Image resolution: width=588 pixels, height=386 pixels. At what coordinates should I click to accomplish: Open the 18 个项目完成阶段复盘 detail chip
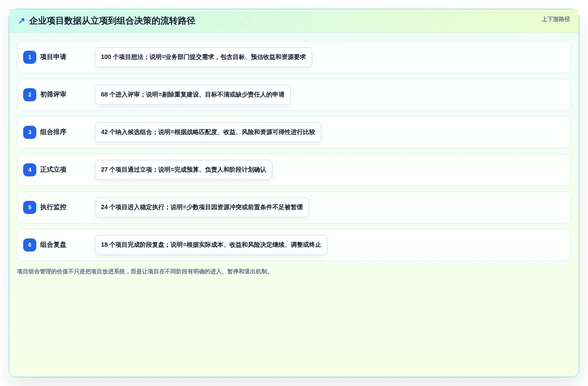(x=211, y=245)
